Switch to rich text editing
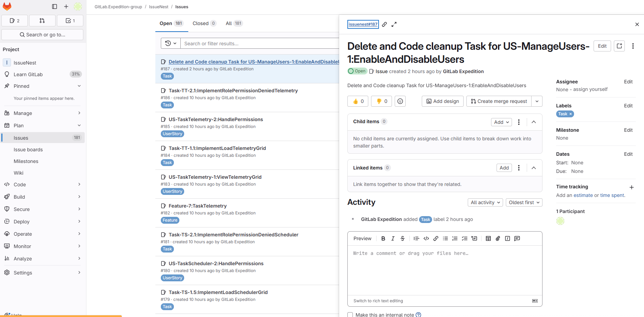Screen dimensions: 644x317 tap(378, 301)
